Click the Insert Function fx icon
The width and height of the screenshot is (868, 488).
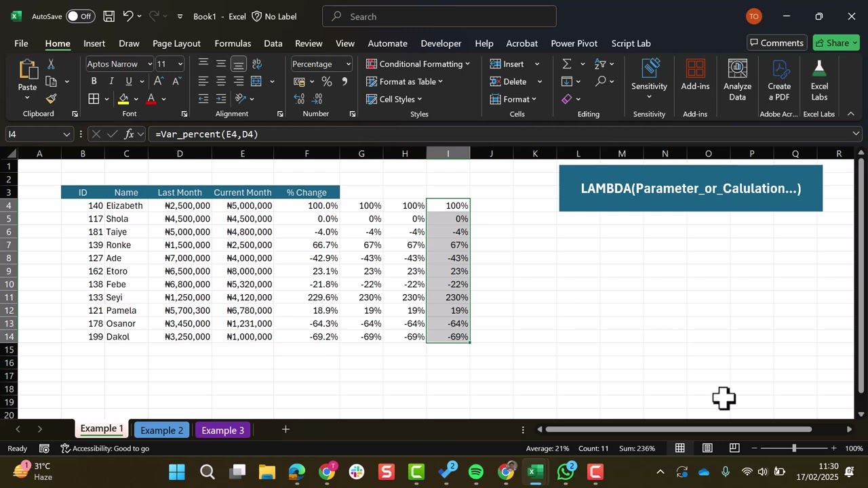(x=130, y=134)
